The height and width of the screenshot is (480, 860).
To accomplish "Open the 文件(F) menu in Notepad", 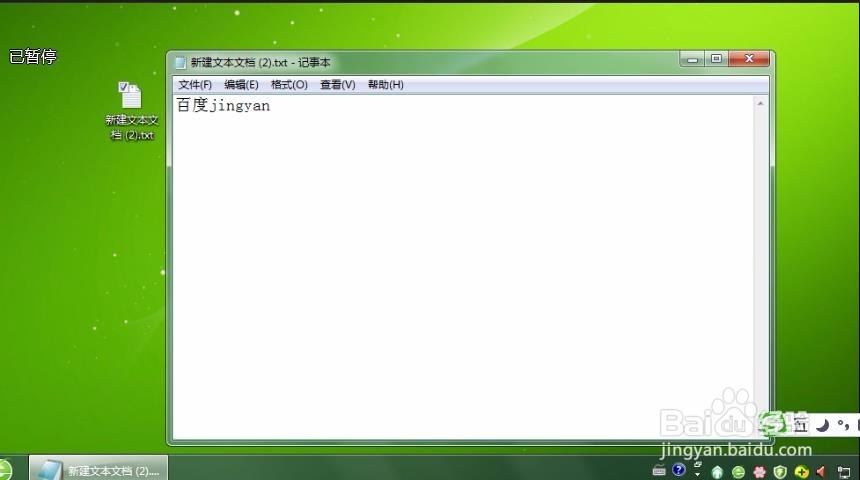I will click(x=195, y=84).
